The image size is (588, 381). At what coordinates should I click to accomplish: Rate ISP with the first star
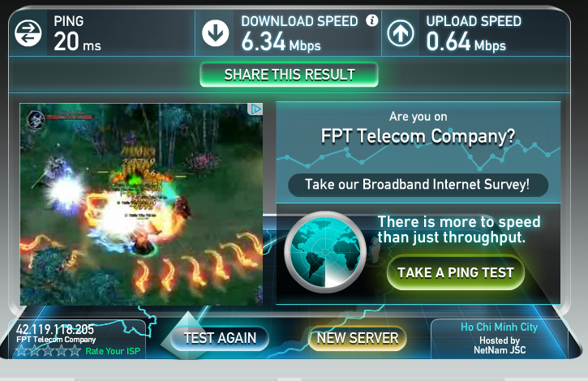coord(21,351)
